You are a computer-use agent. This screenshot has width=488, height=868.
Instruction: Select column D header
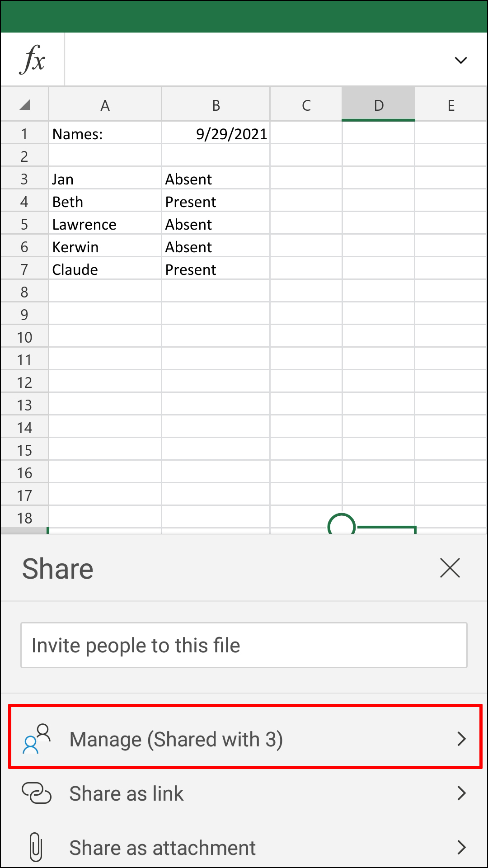click(x=378, y=105)
